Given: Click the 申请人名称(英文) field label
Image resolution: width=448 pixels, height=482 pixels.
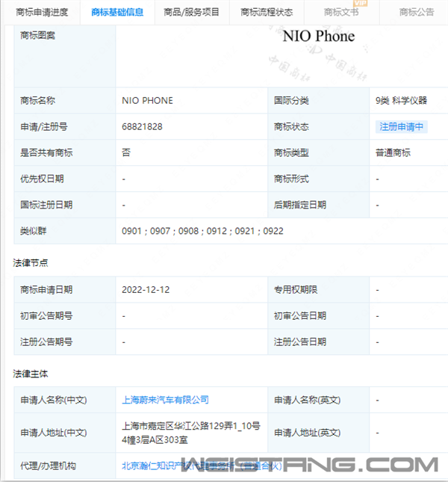Looking at the screenshot, I should click(308, 400).
